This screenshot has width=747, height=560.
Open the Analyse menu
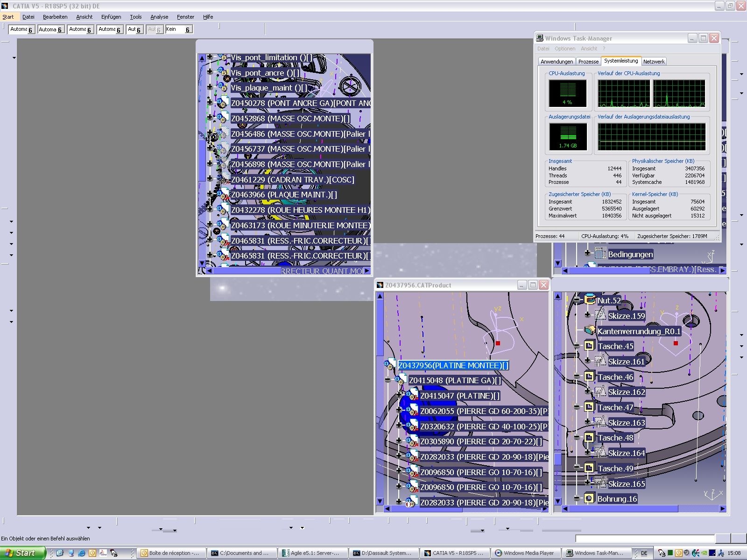pyautogui.click(x=159, y=17)
